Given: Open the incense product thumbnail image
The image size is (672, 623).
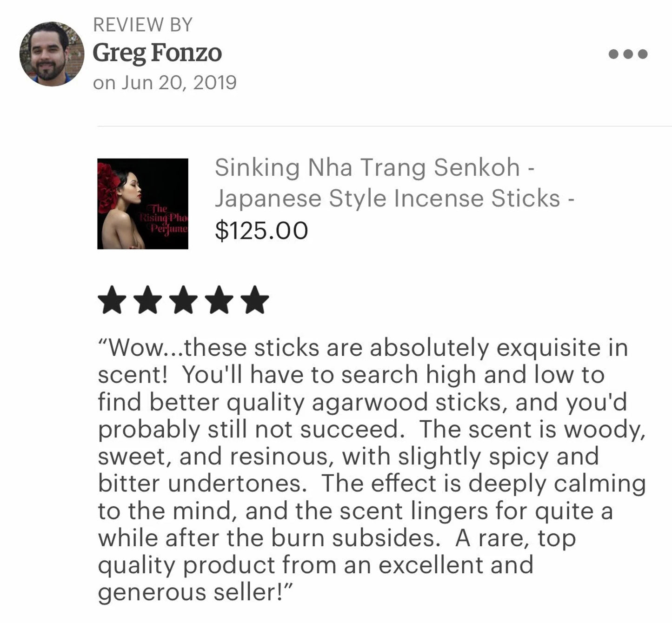Looking at the screenshot, I should [143, 204].
